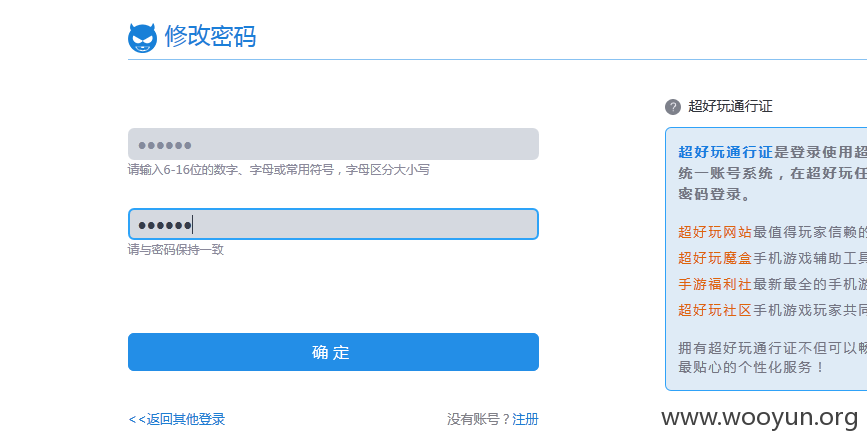Open the 注册 register link
The image size is (867, 446).
point(525,419)
